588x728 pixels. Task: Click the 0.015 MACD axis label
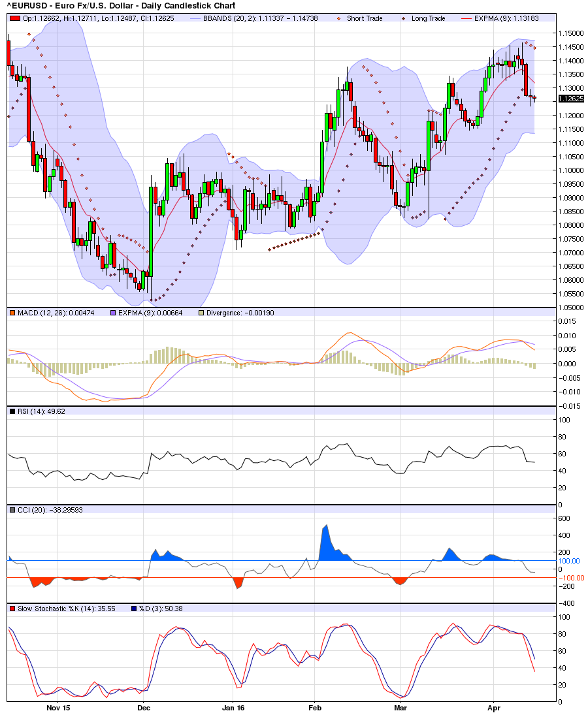tap(567, 321)
